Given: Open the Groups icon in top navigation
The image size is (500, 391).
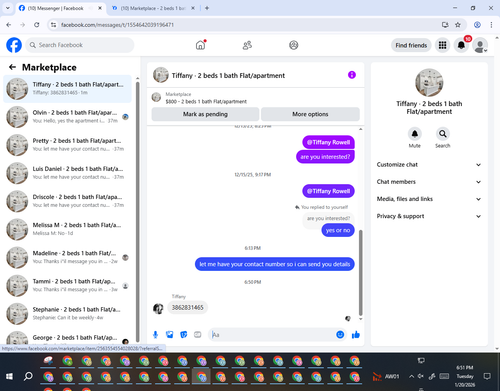Looking at the screenshot, I should click(x=294, y=45).
